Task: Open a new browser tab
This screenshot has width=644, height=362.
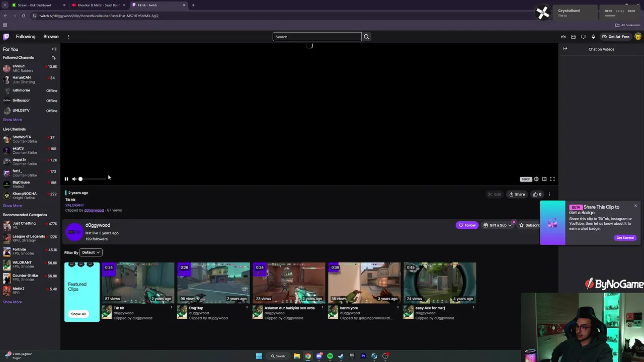Action: [x=193, y=5]
